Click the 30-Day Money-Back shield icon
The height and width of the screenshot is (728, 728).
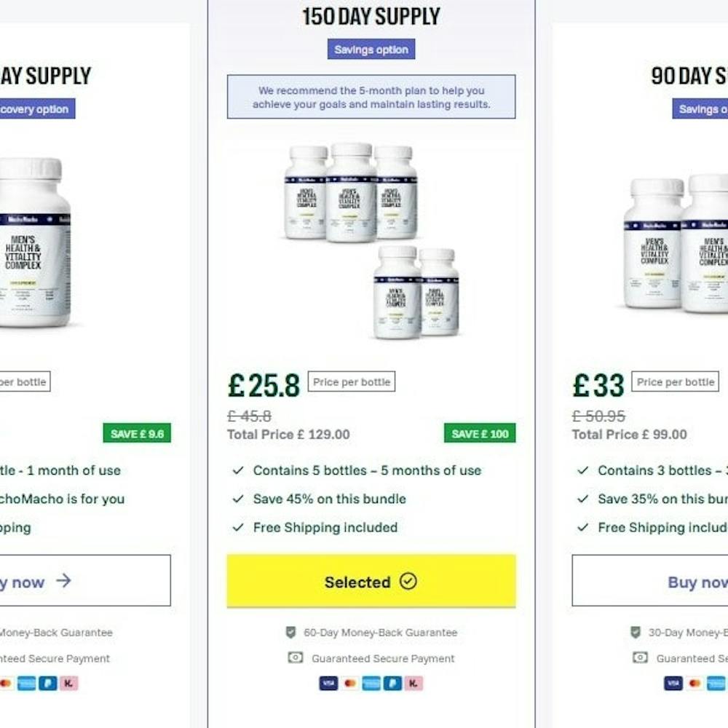click(636, 633)
